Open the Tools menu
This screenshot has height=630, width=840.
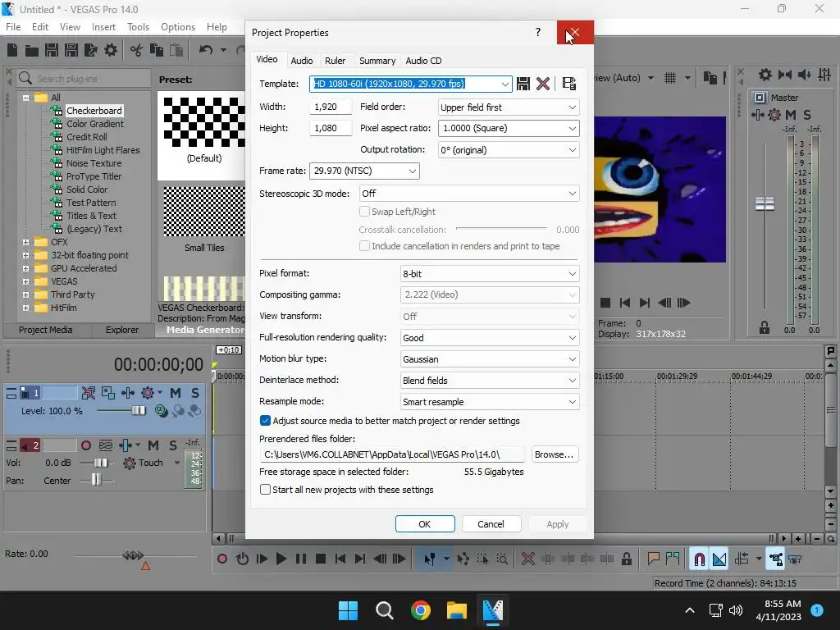(x=138, y=27)
